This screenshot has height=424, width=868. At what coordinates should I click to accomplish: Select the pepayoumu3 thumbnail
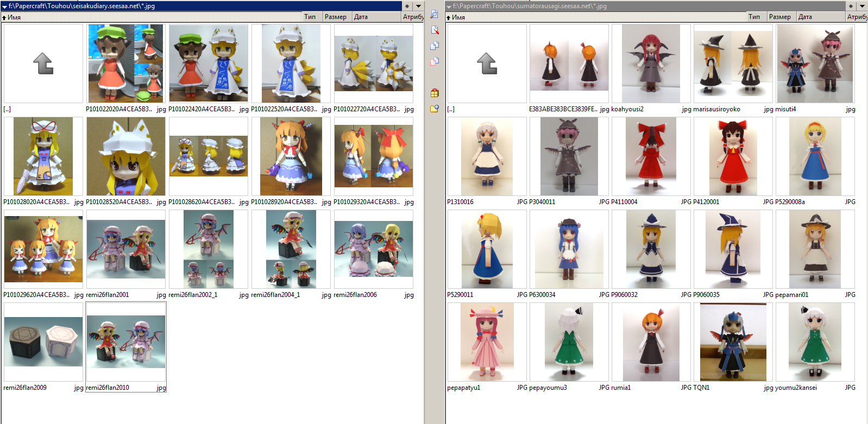click(x=569, y=342)
